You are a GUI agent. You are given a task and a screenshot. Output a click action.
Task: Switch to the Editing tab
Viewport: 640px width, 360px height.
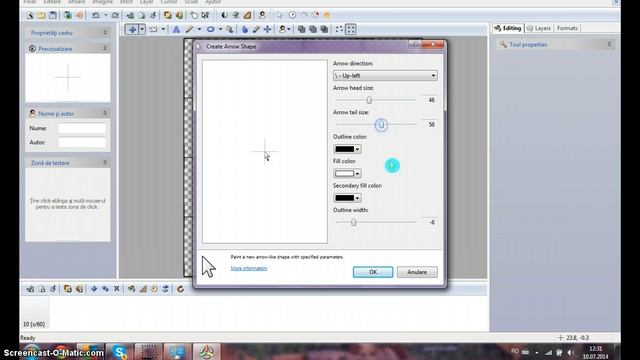(508, 28)
